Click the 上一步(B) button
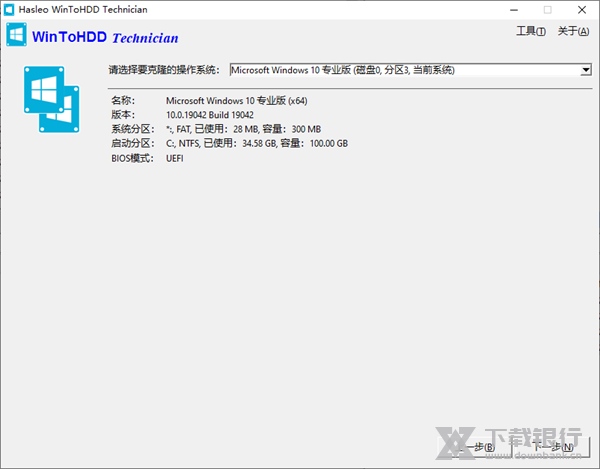The image size is (600, 469). (474, 447)
